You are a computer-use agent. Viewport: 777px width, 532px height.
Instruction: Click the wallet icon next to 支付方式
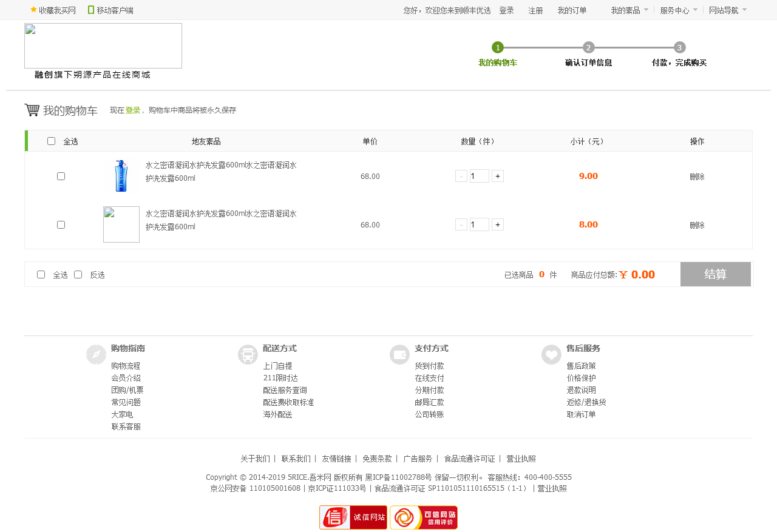[399, 354]
